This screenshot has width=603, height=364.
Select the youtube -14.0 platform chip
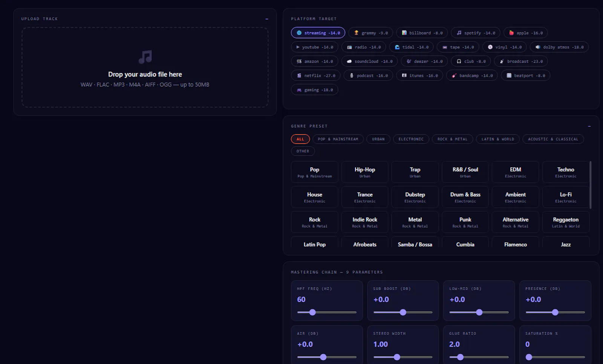pos(315,47)
